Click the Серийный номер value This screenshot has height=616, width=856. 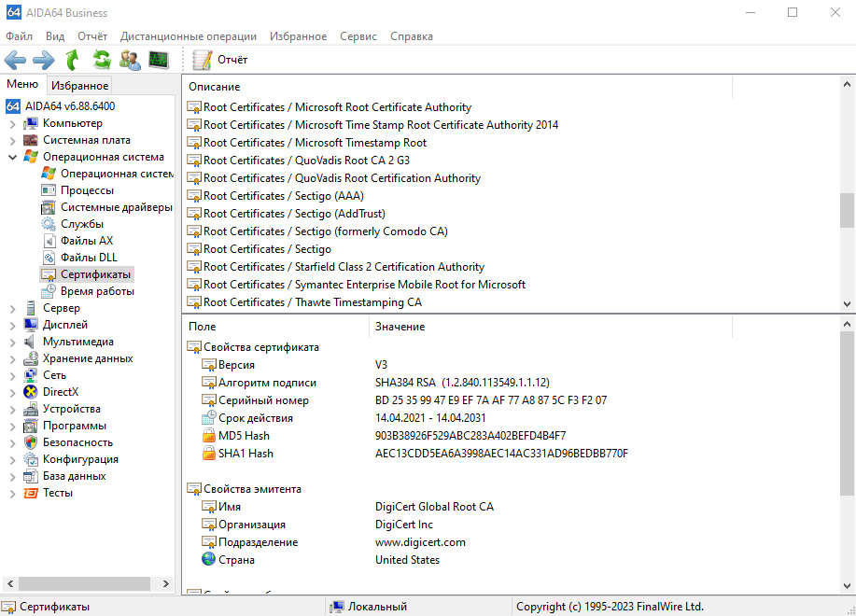[491, 400]
